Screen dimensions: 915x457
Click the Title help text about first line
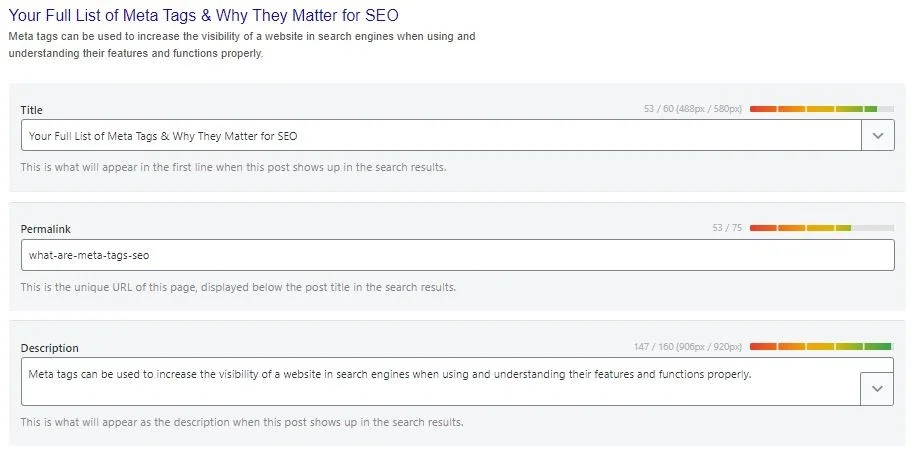pos(233,167)
